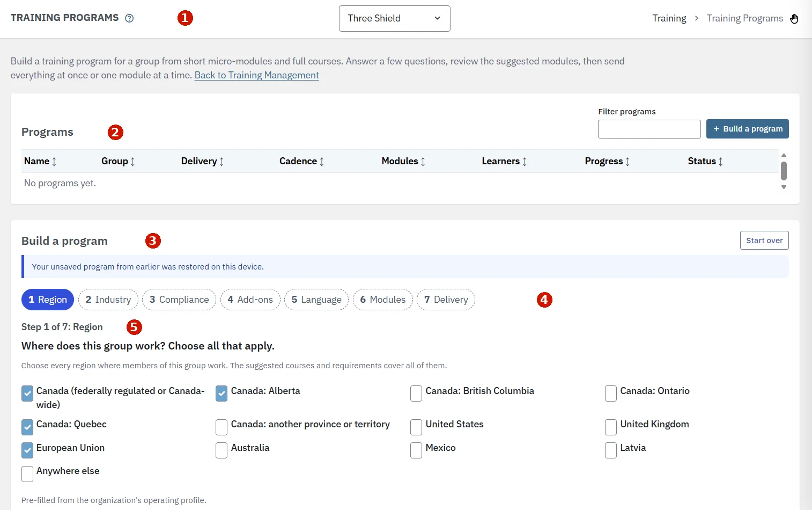The height and width of the screenshot is (510, 812).
Task: Uncheck European Union checkbox
Action: (27, 450)
